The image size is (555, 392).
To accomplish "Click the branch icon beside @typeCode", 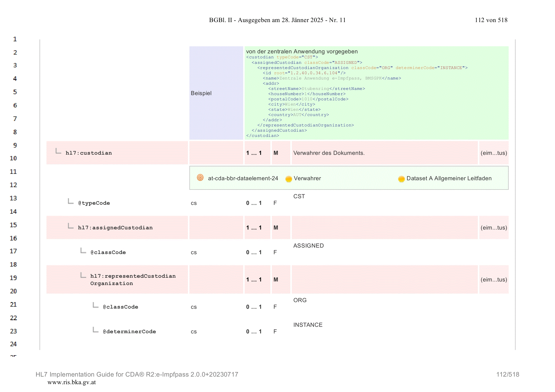I will pos(71,201).
